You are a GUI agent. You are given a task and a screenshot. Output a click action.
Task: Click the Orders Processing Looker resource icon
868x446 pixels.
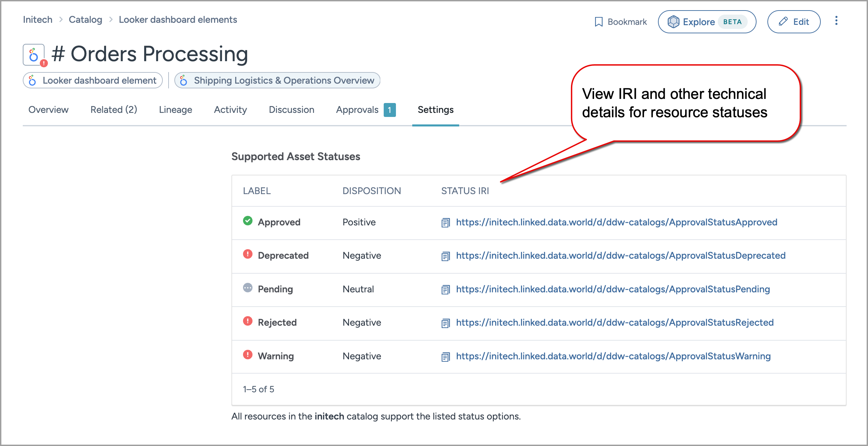34,54
